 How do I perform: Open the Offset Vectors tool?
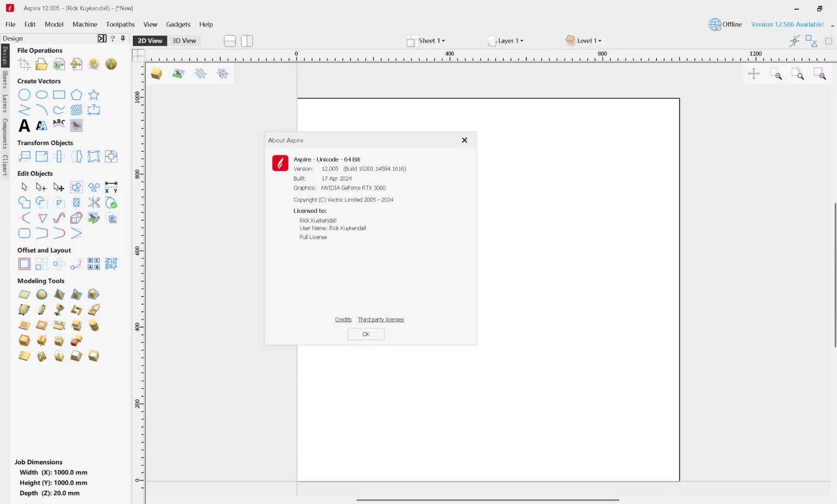coord(24,264)
